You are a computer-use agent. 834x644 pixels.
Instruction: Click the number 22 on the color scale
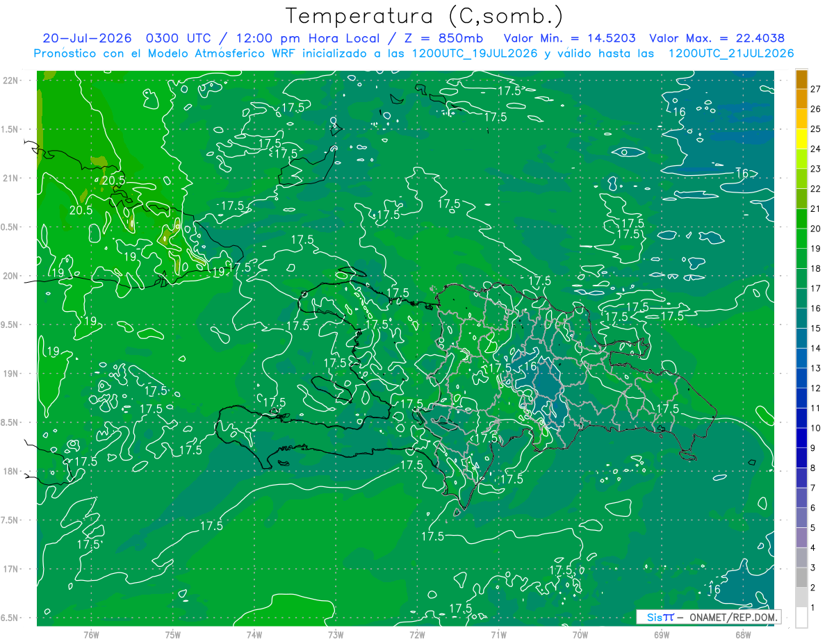816,188
